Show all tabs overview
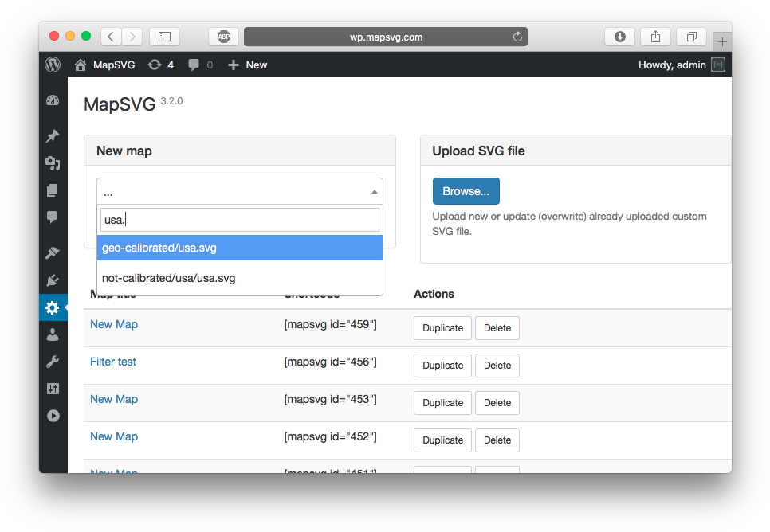Image resolution: width=770 pixels, height=532 pixels. pyautogui.click(x=691, y=37)
